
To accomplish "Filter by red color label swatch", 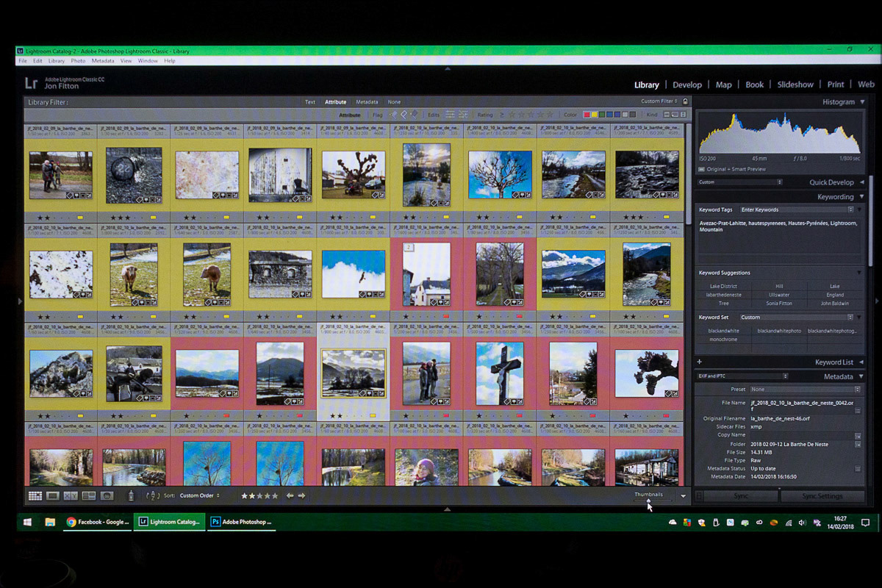I will pos(588,115).
